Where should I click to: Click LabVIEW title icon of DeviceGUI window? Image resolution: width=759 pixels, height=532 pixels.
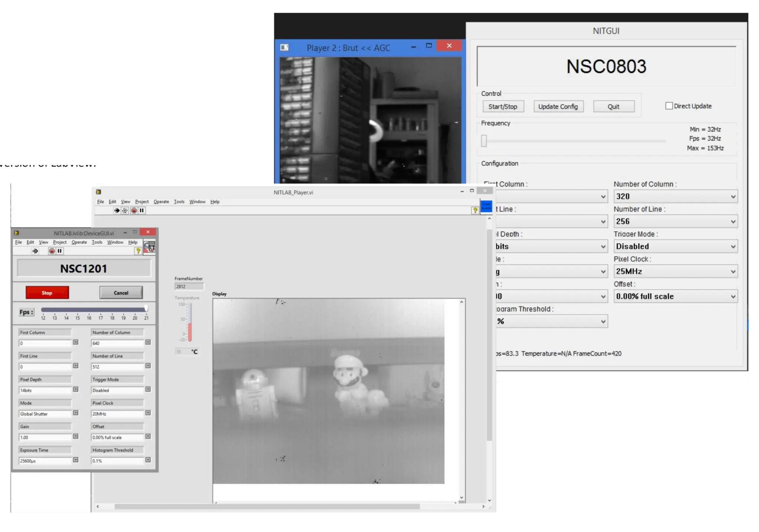[16, 233]
